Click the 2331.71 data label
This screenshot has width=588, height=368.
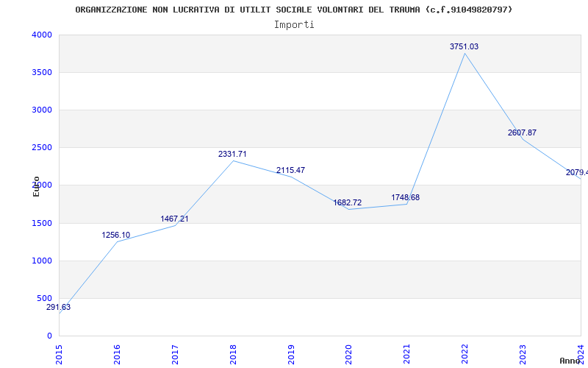tap(232, 154)
